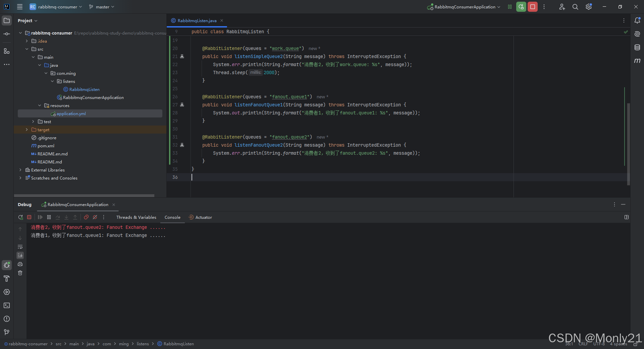The image size is (644, 349).
Task: Open the main hamburger menu
Action: pos(20,7)
